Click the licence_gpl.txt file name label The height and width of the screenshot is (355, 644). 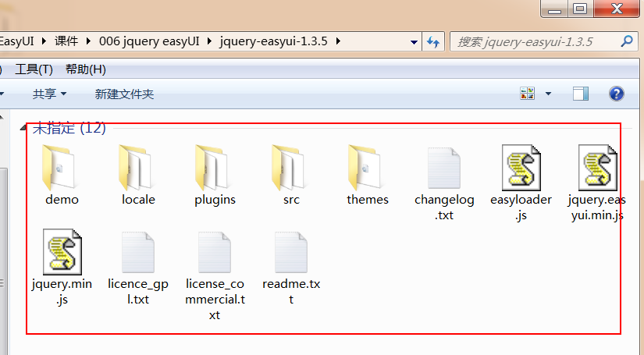[x=138, y=291]
